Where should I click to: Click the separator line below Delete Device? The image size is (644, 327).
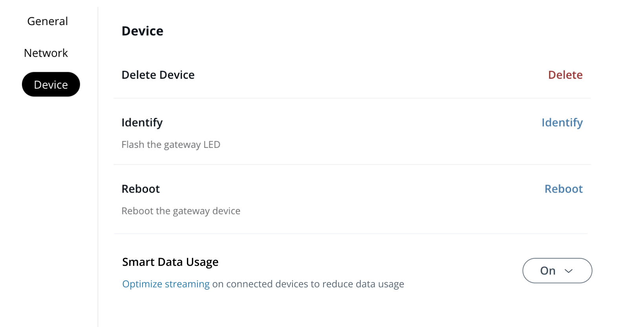[x=352, y=98]
